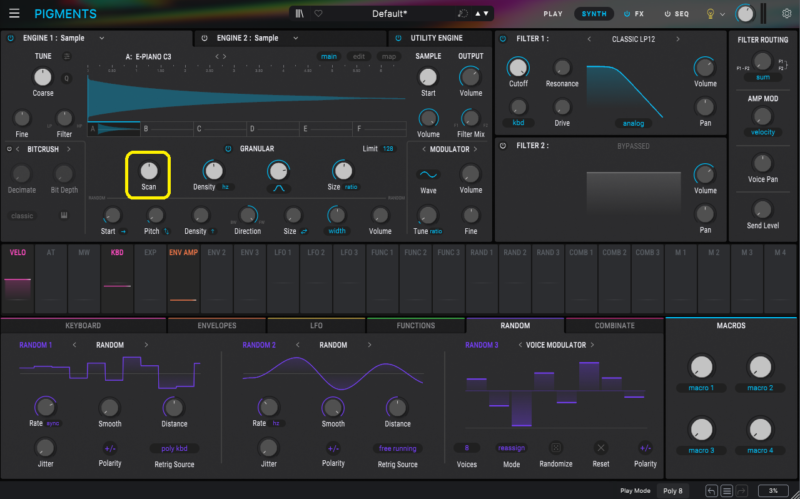Image resolution: width=800 pixels, height=499 pixels.
Task: Open Engine 2 Sample type dropdown
Action: click(295, 38)
